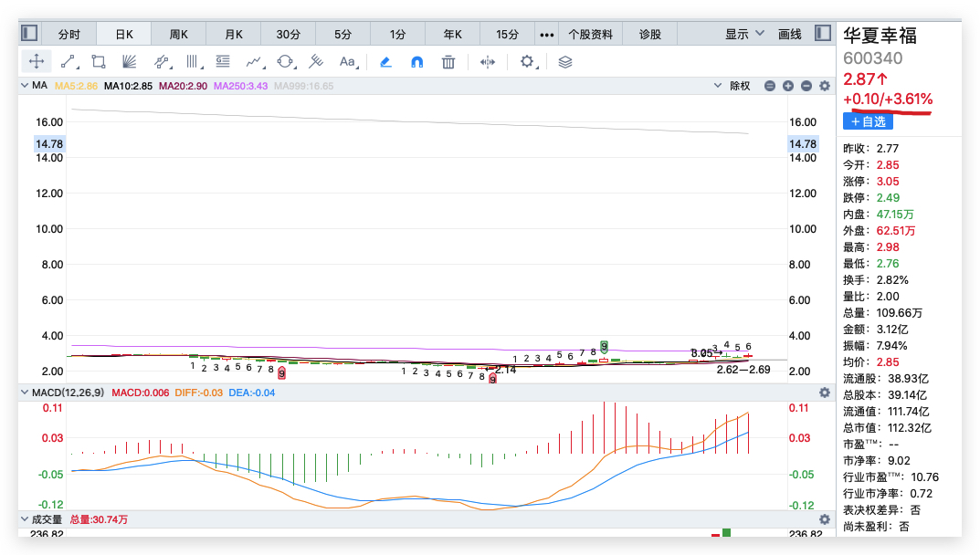Activate the blue eraser tool
The width and height of the screenshot is (980, 555).
coord(385,62)
